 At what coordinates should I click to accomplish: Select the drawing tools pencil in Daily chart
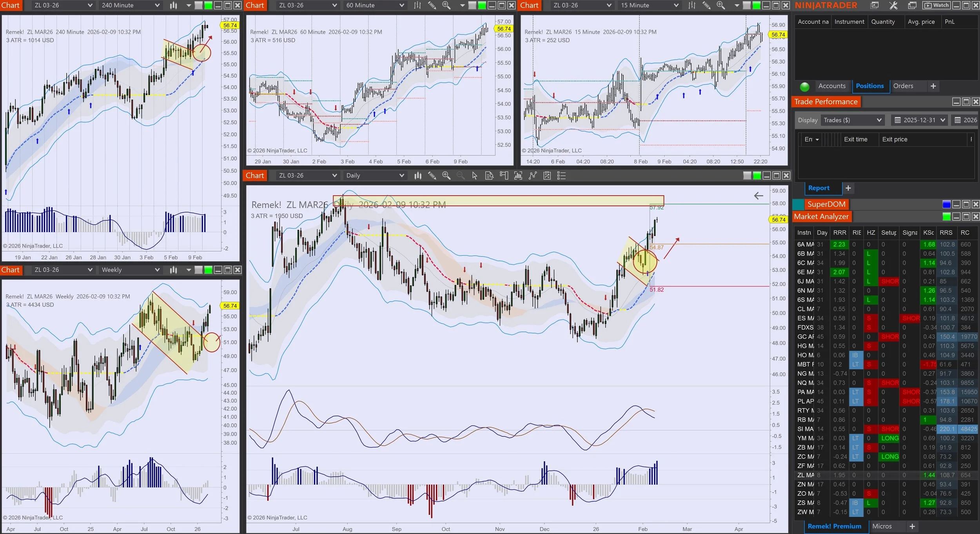coord(432,176)
